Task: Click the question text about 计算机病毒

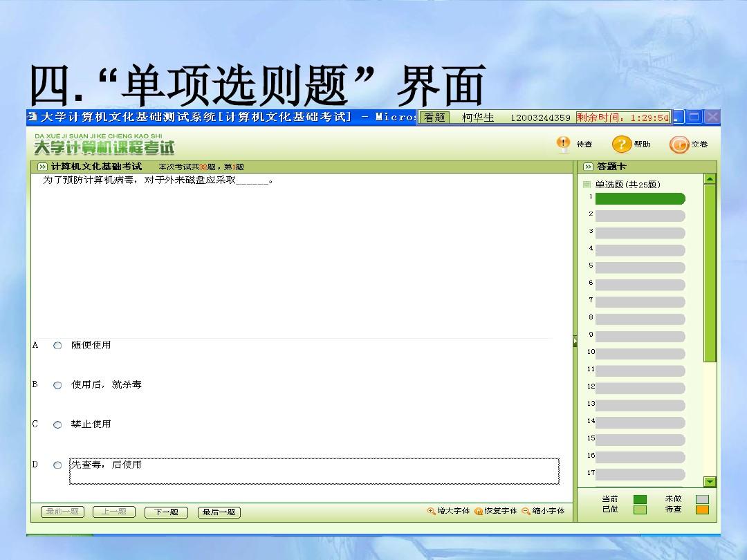Action: point(158,180)
